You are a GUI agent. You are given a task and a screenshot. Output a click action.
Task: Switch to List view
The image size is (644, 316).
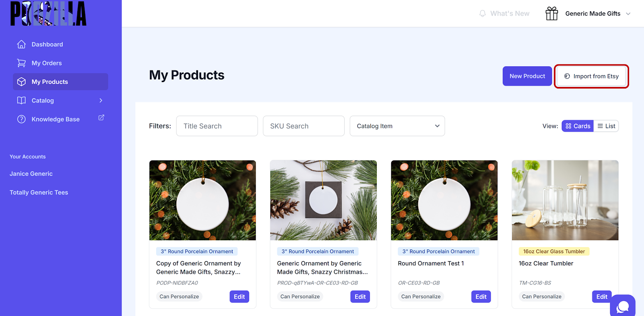pos(606,126)
